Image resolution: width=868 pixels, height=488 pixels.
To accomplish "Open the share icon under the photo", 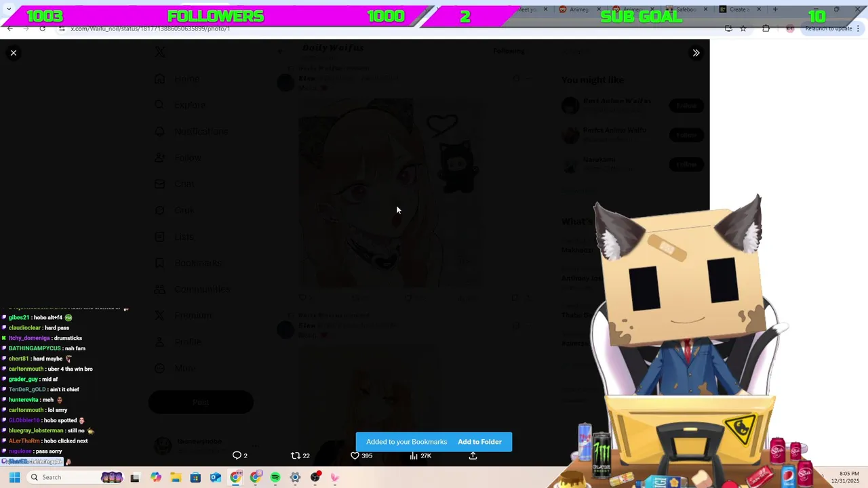I will [x=473, y=455].
